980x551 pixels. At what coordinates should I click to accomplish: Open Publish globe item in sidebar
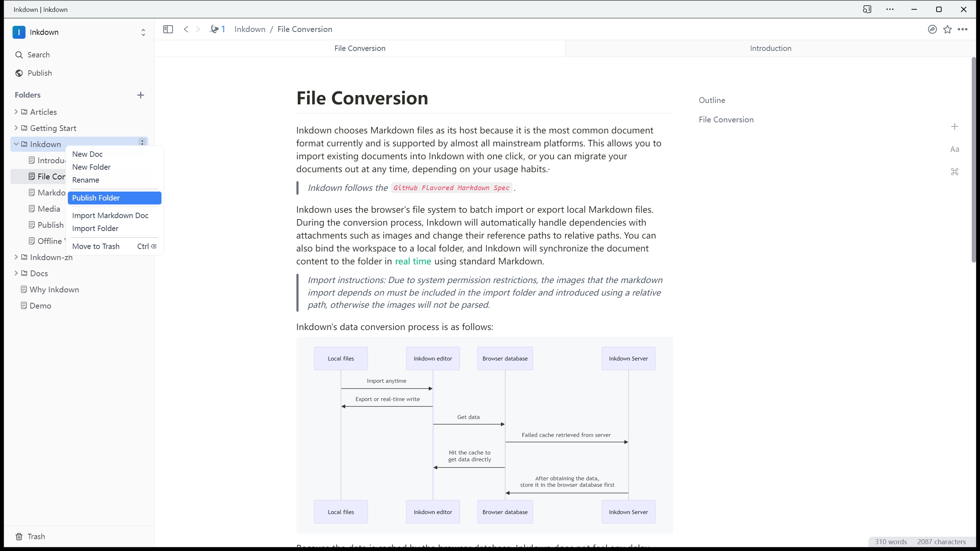tap(33, 73)
